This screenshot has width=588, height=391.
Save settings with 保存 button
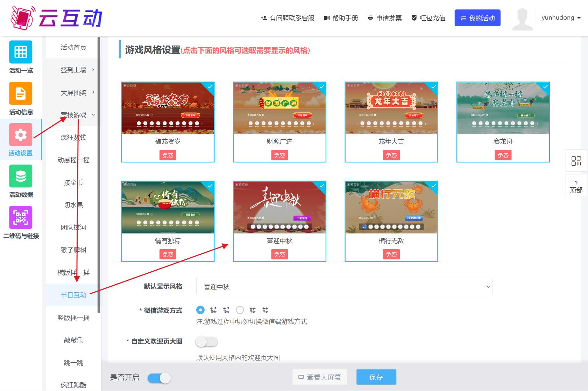(376, 377)
